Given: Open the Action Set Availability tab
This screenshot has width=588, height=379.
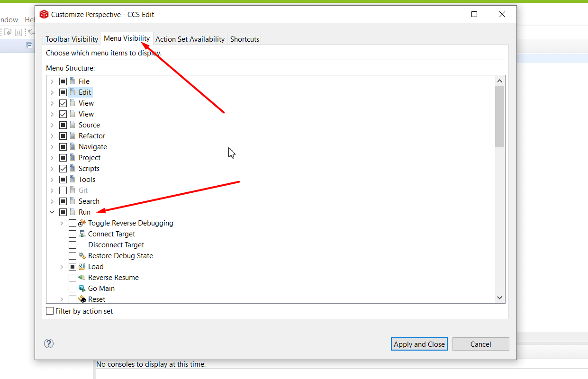Looking at the screenshot, I should (x=190, y=39).
